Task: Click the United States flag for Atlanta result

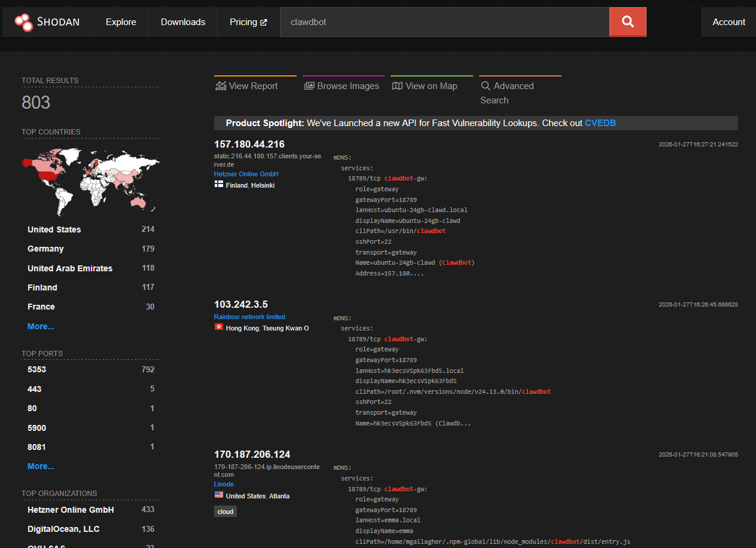Action: pos(219,495)
